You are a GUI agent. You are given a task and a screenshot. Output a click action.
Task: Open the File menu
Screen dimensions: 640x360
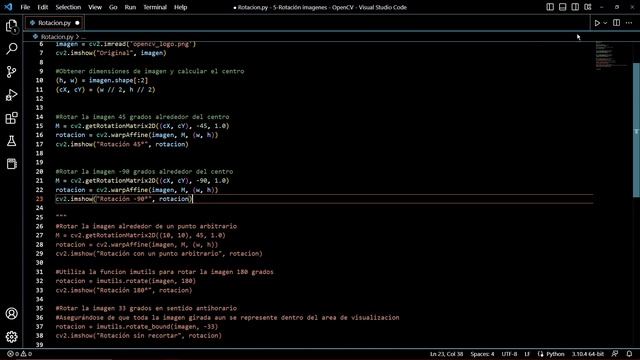click(25, 7)
